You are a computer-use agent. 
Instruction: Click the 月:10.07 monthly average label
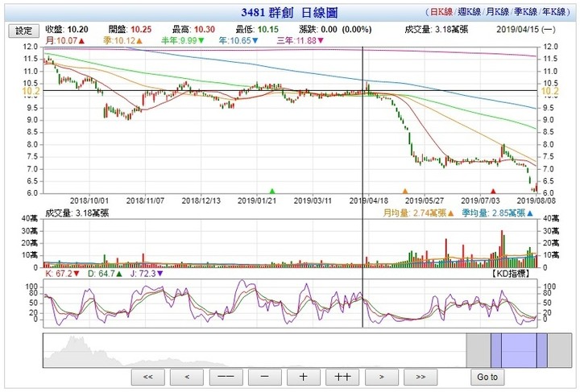pyautogui.click(x=65, y=40)
